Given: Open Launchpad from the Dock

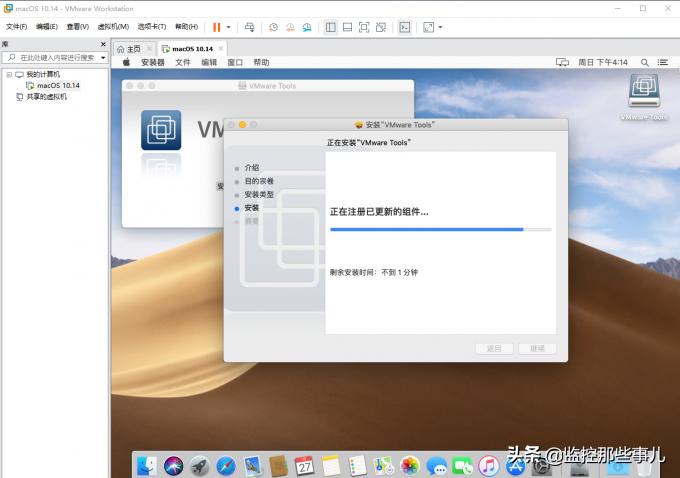Looking at the screenshot, I should 199,467.
